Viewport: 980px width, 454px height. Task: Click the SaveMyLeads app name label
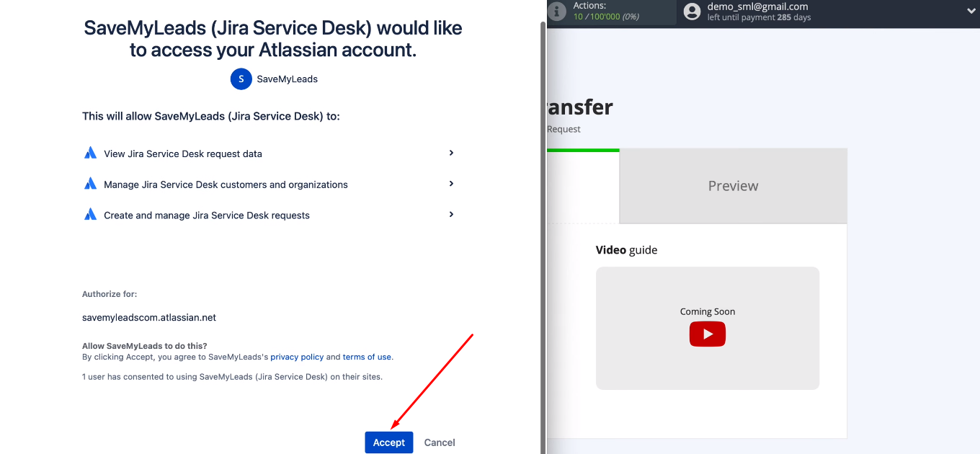(x=288, y=79)
